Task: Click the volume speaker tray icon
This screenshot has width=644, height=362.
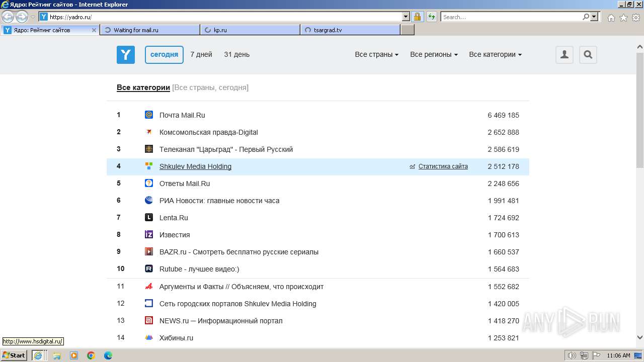Action: pos(572,355)
